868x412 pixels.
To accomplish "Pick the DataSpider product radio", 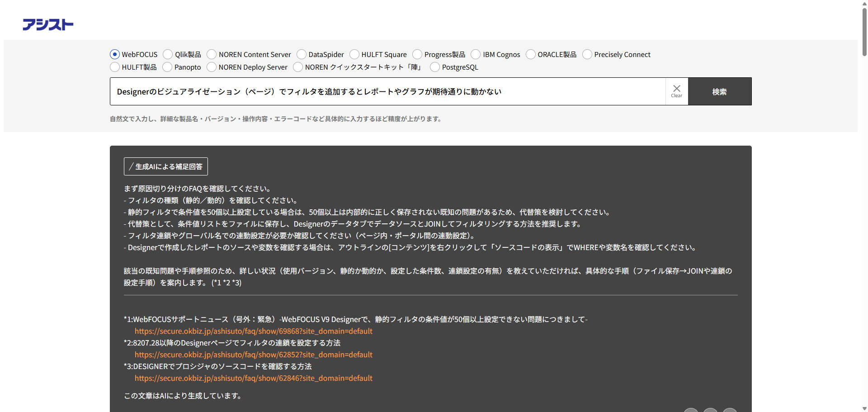I will coord(302,54).
